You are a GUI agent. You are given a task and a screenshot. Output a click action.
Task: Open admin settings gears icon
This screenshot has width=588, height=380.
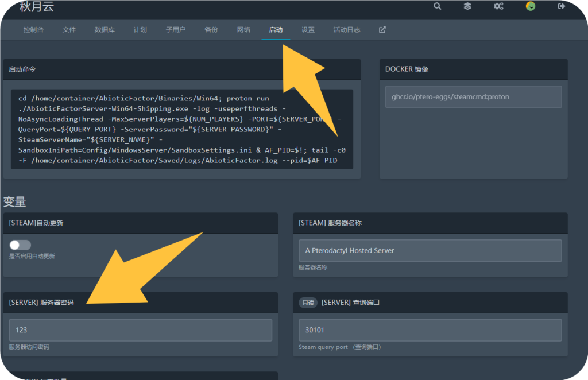[x=498, y=6]
